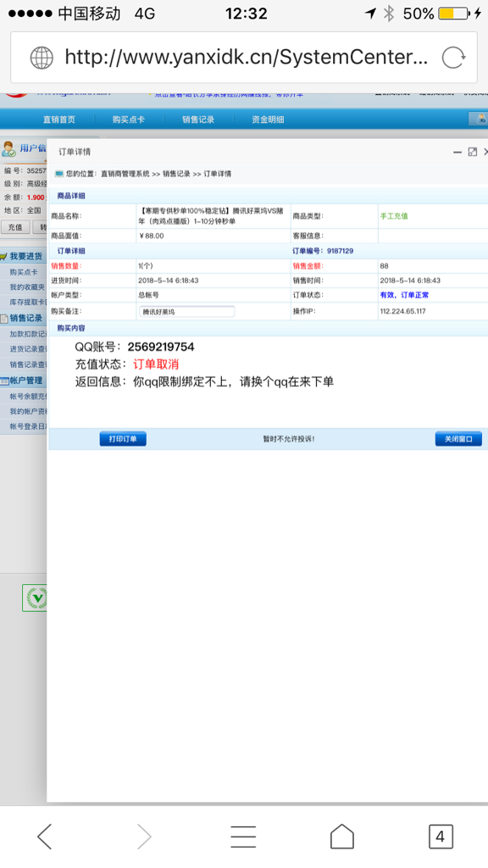Open the 资金明细 tab
This screenshot has height=868, width=488.
tap(268, 119)
